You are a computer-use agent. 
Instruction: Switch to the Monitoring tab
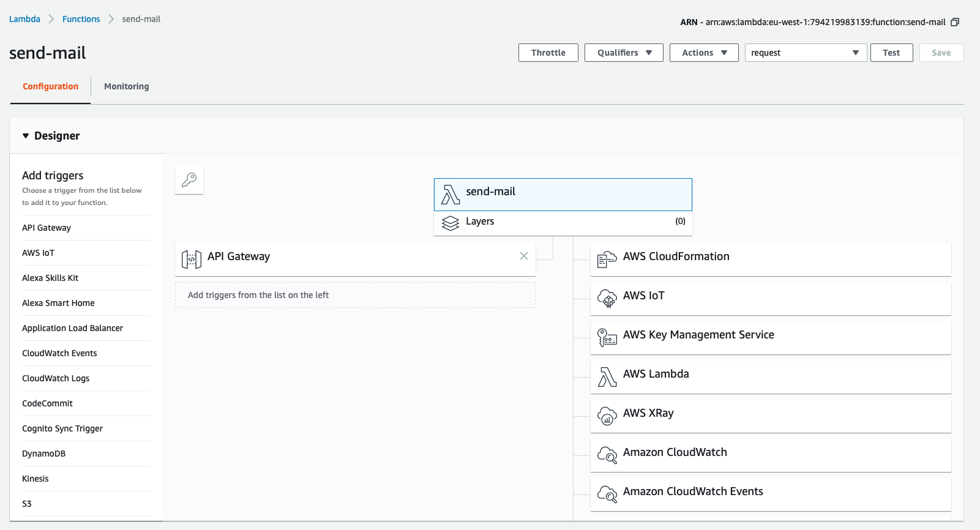pyautogui.click(x=127, y=86)
